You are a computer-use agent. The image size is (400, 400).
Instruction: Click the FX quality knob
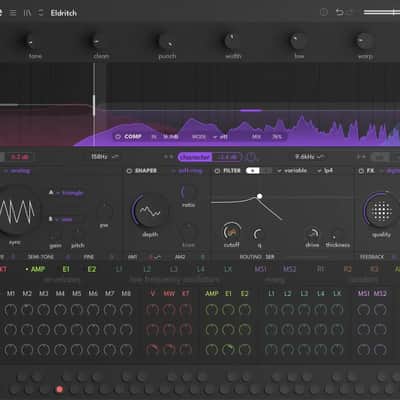tap(381, 211)
